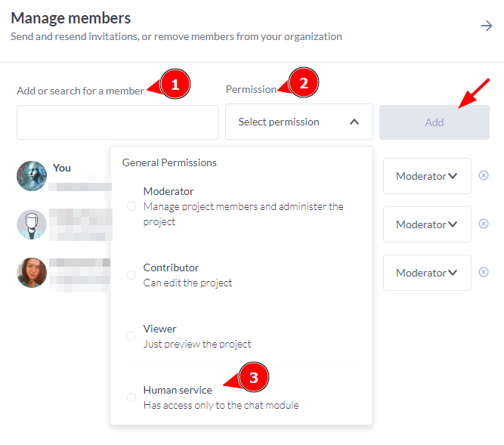Select the Contributor permission radio button

[x=131, y=275]
